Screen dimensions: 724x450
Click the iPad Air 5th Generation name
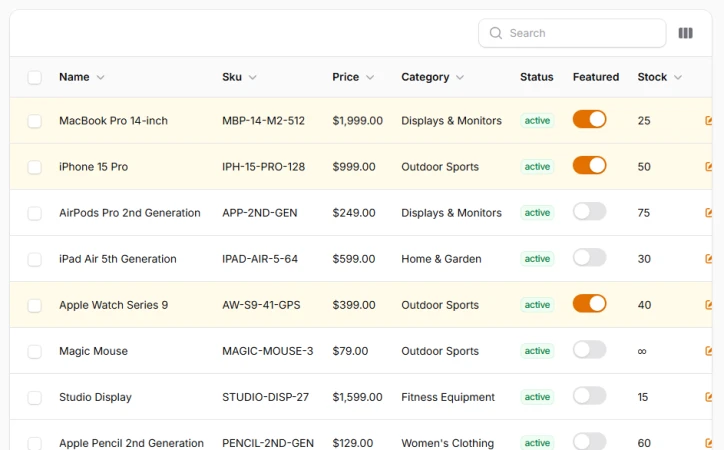118,259
